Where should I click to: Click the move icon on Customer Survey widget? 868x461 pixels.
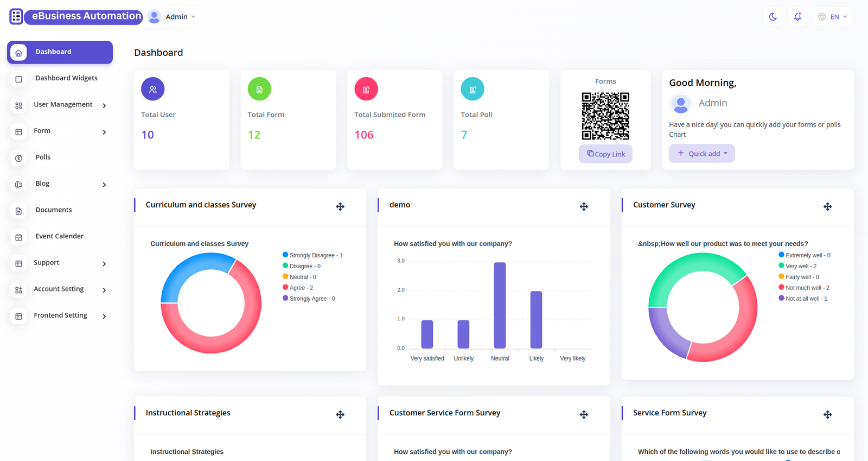point(827,206)
